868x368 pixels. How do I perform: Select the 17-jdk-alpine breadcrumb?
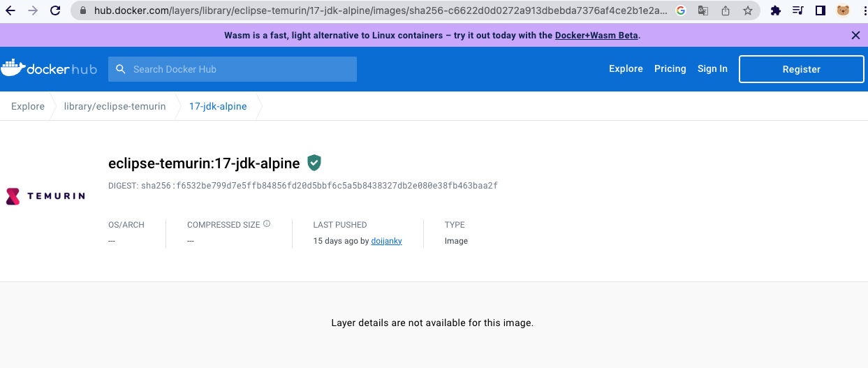point(218,106)
